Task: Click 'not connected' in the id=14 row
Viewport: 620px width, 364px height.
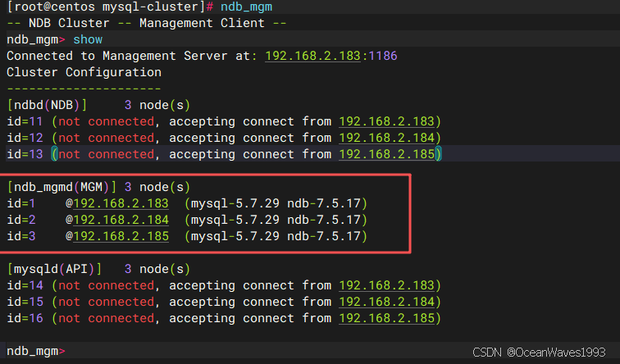Action: pyautogui.click(x=106, y=285)
